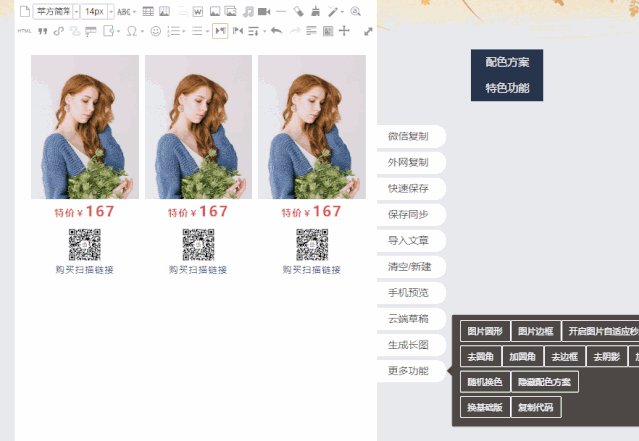The image size is (639, 441).
Task: Click the magic wand auto-format icon
Action: click(333, 12)
